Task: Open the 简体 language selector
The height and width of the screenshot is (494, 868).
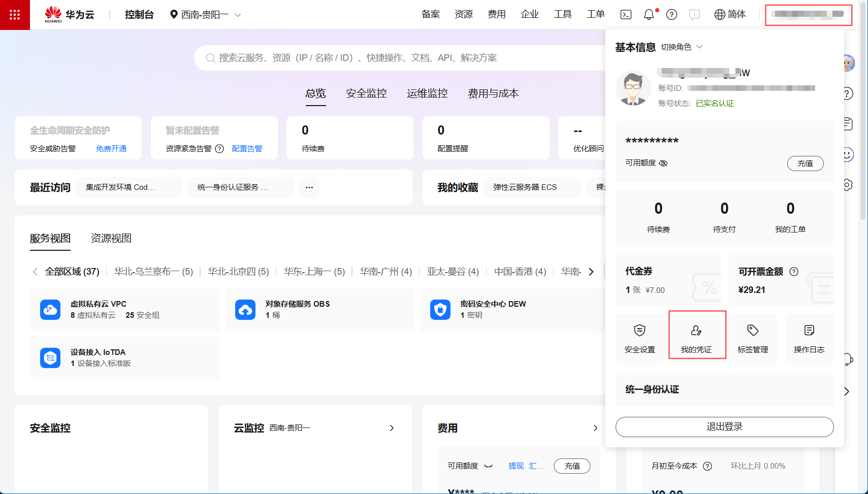Action: click(730, 15)
